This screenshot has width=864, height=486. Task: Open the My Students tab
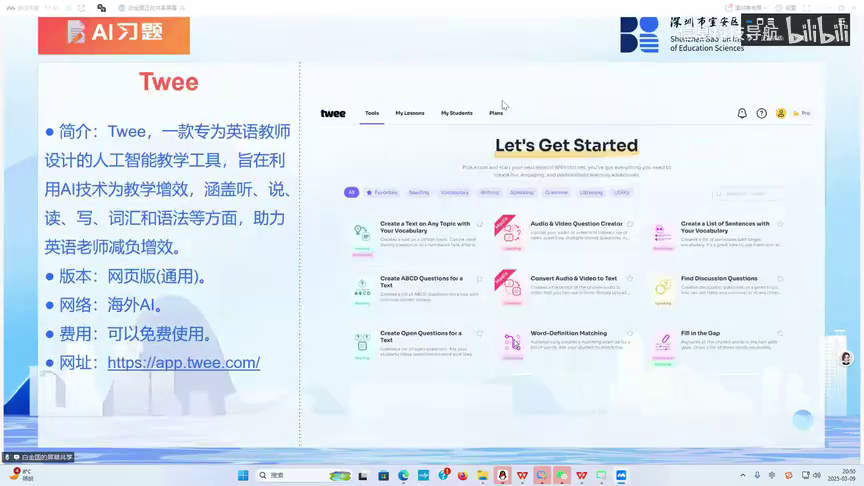[x=456, y=113]
